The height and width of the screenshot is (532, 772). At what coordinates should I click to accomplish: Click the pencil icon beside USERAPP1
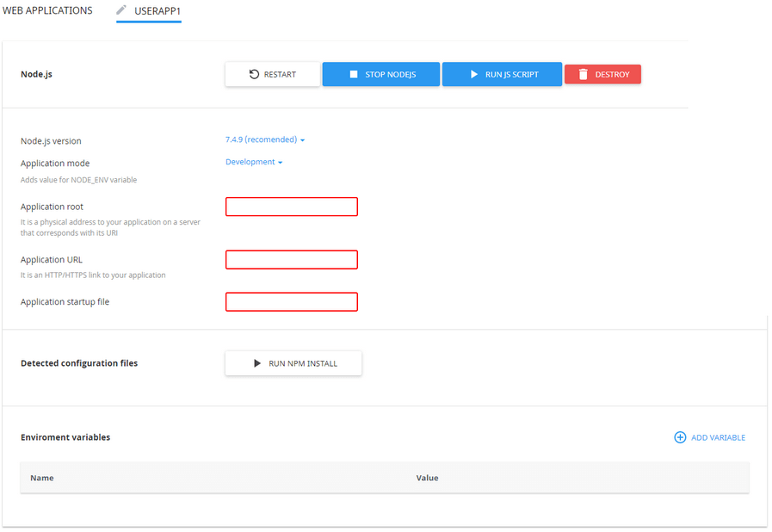(x=120, y=12)
